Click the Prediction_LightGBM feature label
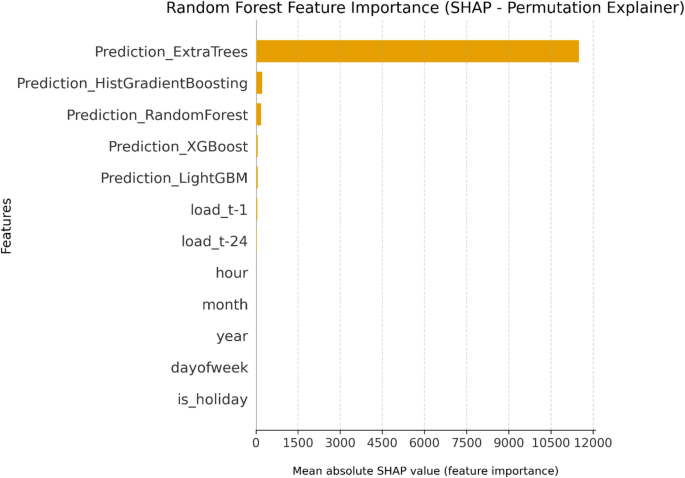Screen dimensions: 685x478 click(x=174, y=178)
